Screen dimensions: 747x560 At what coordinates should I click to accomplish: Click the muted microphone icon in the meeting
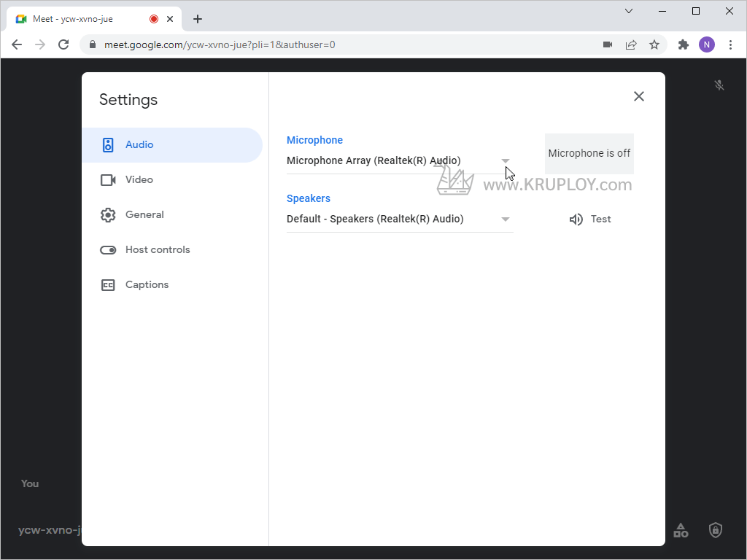coord(719,85)
